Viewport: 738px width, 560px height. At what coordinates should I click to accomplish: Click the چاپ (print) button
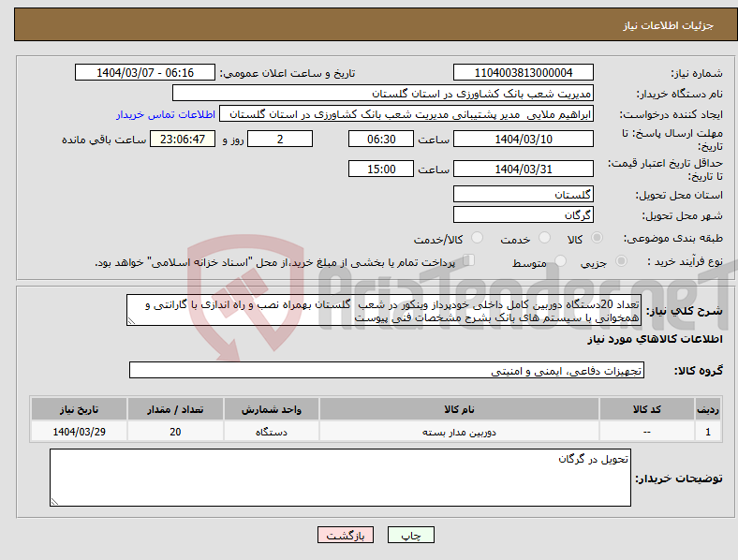[410, 535]
